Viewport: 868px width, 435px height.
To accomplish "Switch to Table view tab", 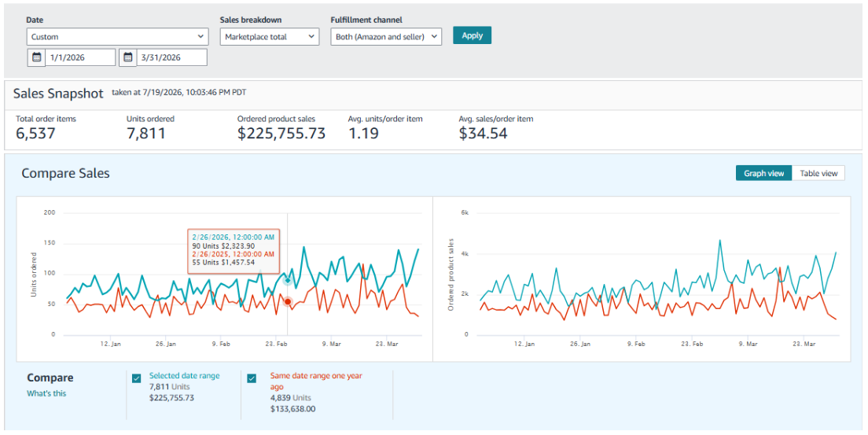I will pos(818,173).
